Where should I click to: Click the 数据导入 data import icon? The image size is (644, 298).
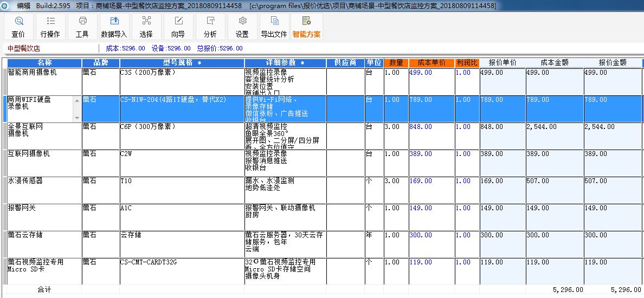pyautogui.click(x=114, y=27)
